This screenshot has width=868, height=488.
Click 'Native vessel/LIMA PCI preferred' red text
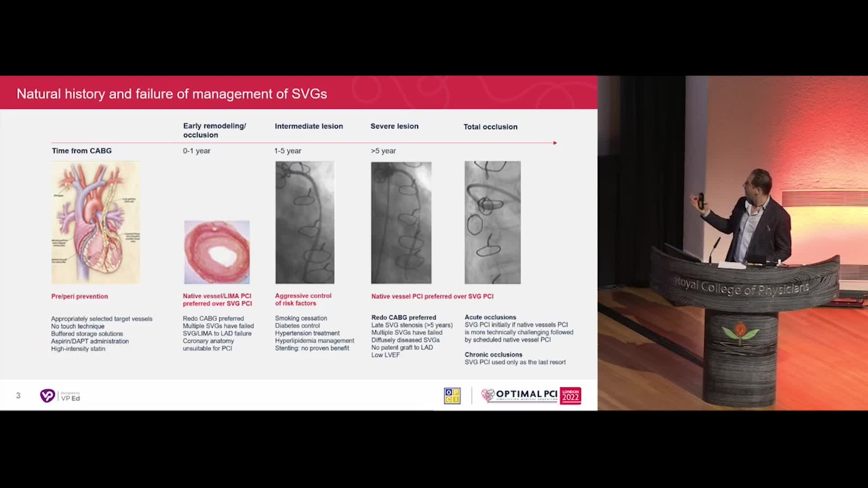(217, 300)
